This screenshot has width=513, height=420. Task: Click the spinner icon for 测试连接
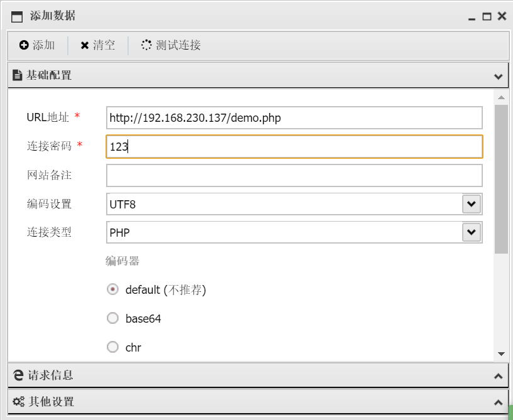pyautogui.click(x=146, y=45)
